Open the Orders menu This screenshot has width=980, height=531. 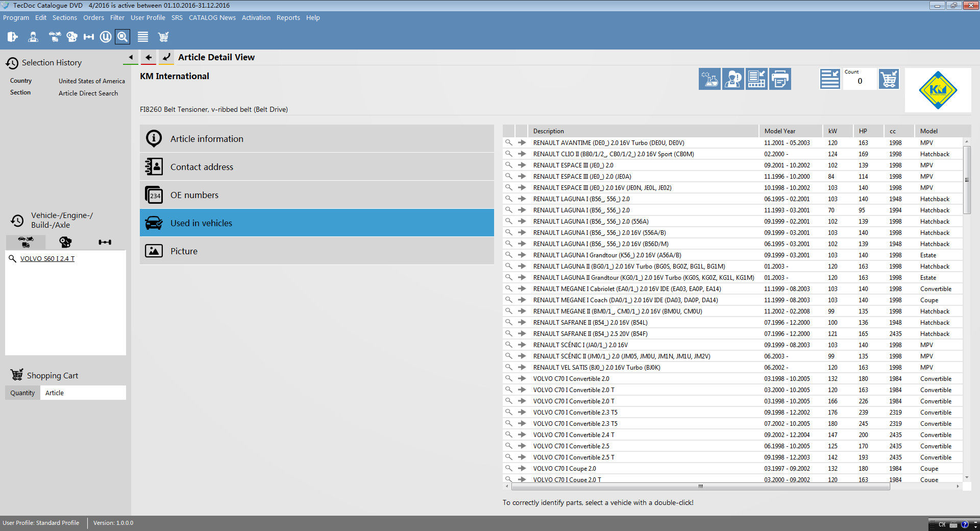click(x=93, y=17)
